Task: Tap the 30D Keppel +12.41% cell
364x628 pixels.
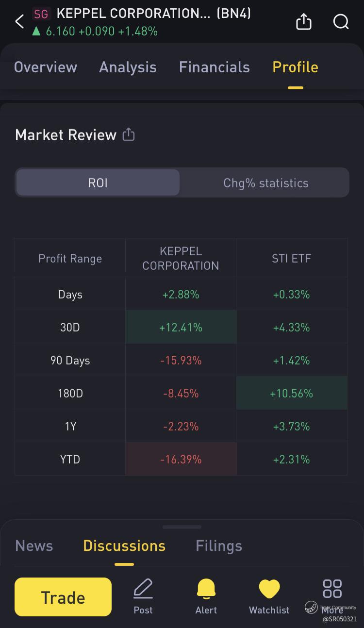Action: [x=181, y=328]
